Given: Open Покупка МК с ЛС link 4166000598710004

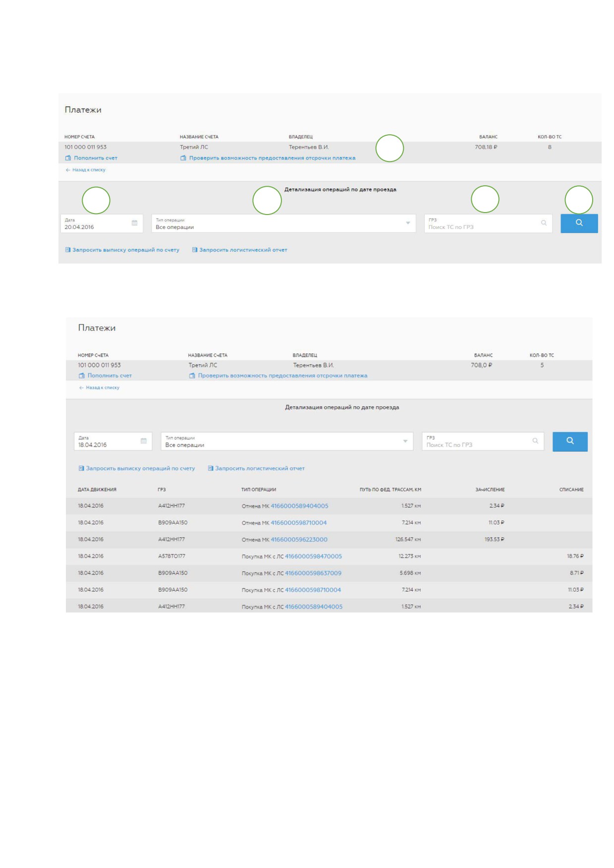Looking at the screenshot, I should click(313, 590).
